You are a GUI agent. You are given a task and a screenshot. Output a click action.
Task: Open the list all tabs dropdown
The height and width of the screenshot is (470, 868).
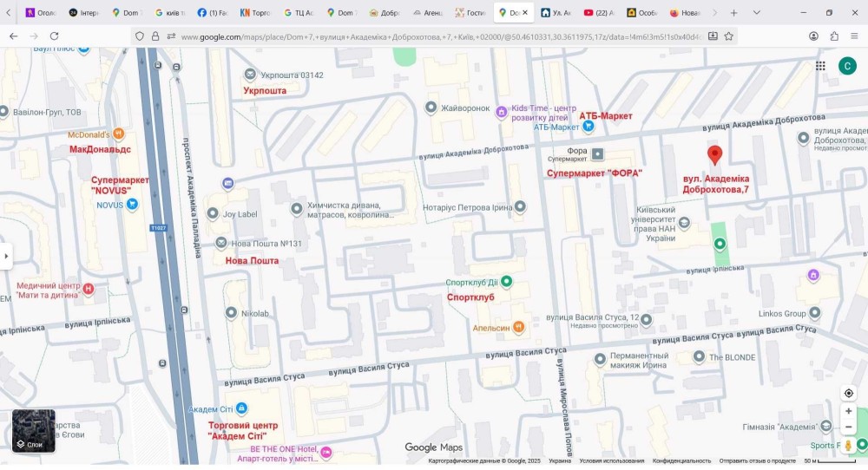coord(757,13)
